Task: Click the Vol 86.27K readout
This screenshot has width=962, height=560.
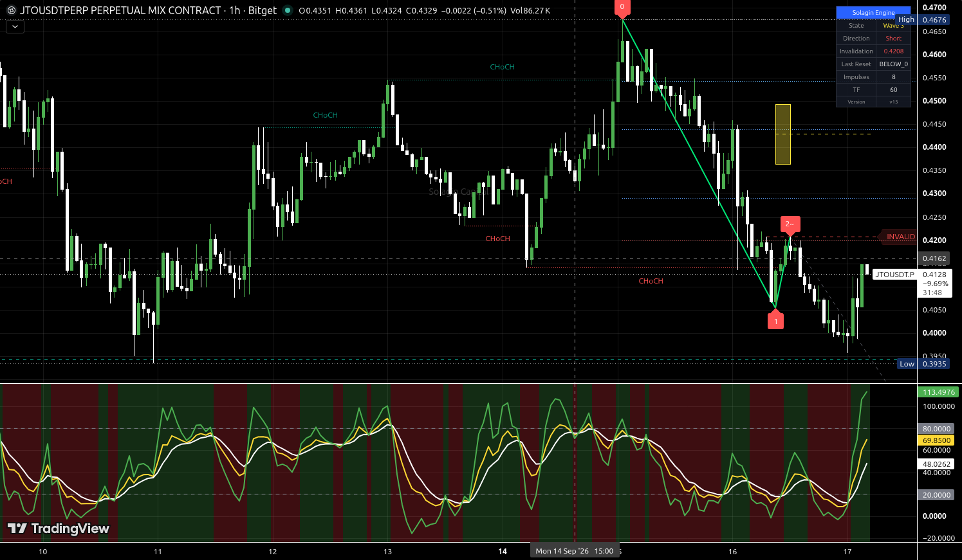Action: pos(530,11)
